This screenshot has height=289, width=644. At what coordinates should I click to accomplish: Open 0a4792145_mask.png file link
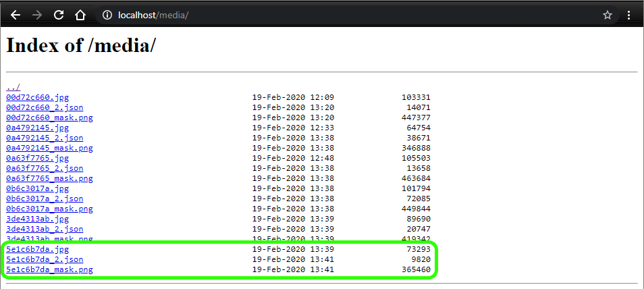pos(49,149)
